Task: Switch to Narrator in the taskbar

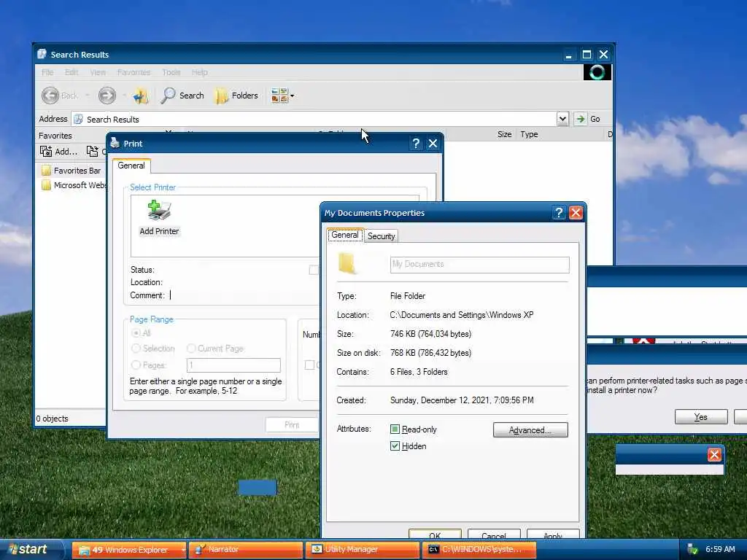Action: point(245,550)
